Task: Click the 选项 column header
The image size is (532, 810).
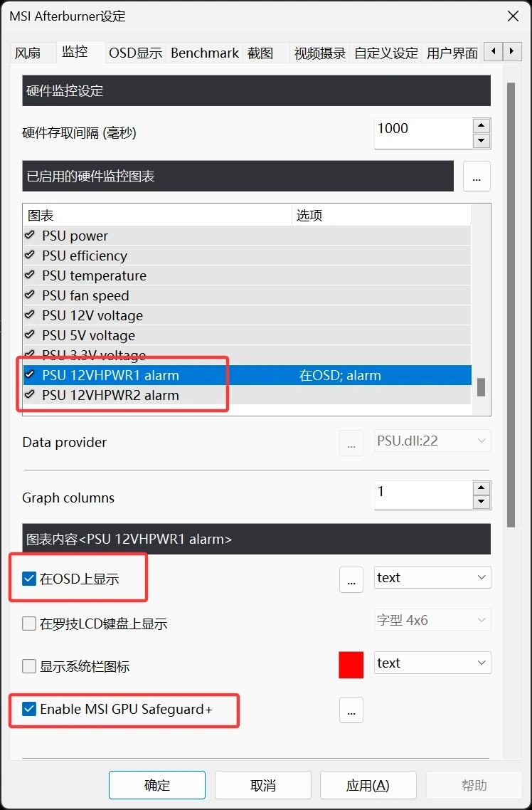Action: [381, 215]
